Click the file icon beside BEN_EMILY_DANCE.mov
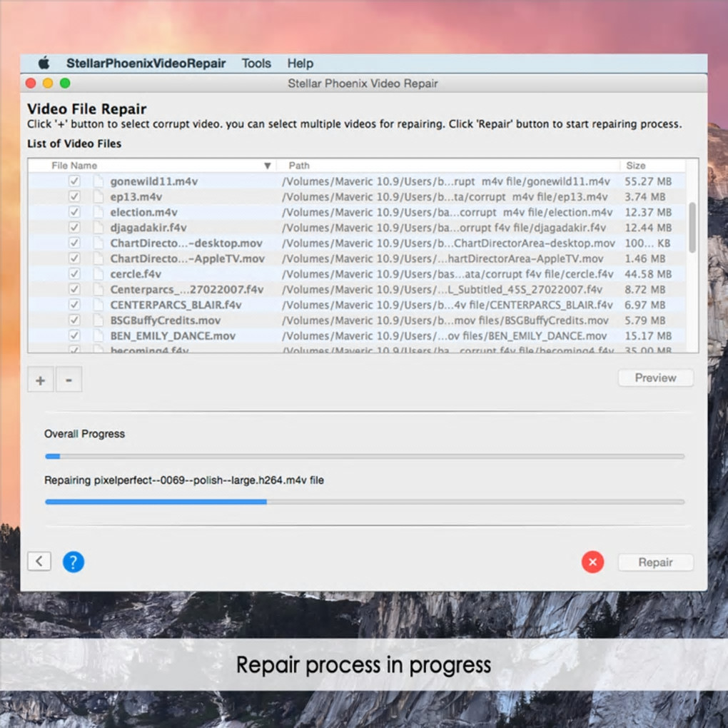The width and height of the screenshot is (728, 728). [98, 335]
